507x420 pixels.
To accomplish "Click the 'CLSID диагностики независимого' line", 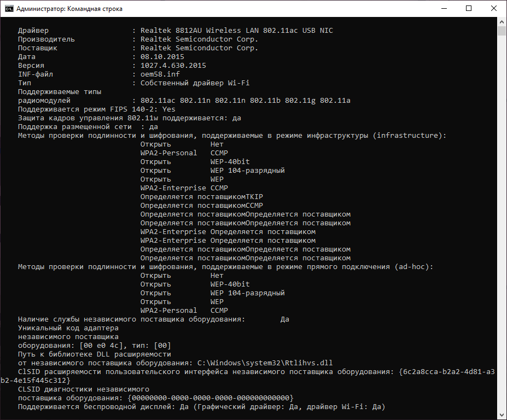I will click(x=84, y=389).
